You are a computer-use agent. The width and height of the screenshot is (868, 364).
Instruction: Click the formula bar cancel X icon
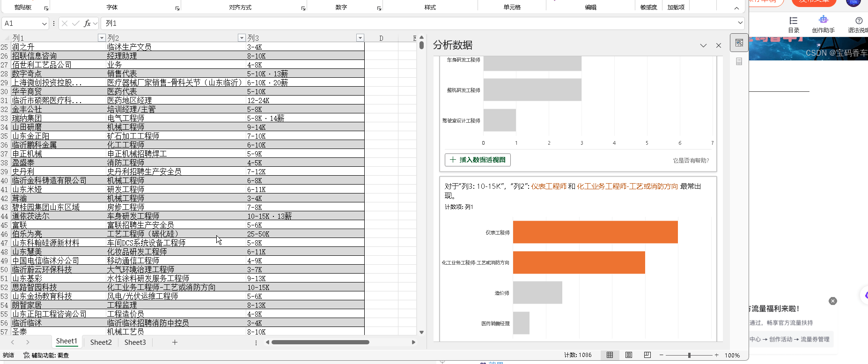pos(65,23)
